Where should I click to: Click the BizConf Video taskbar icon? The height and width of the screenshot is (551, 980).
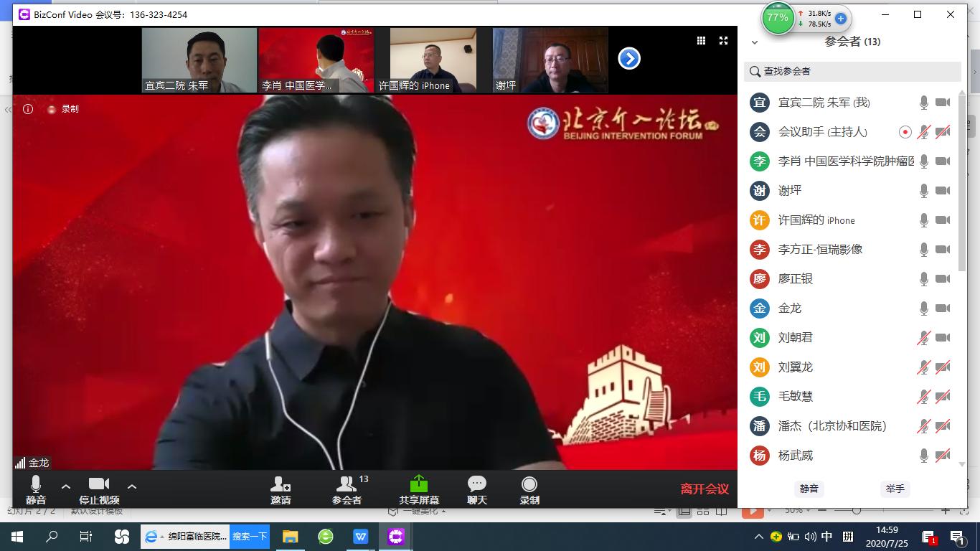(396, 537)
